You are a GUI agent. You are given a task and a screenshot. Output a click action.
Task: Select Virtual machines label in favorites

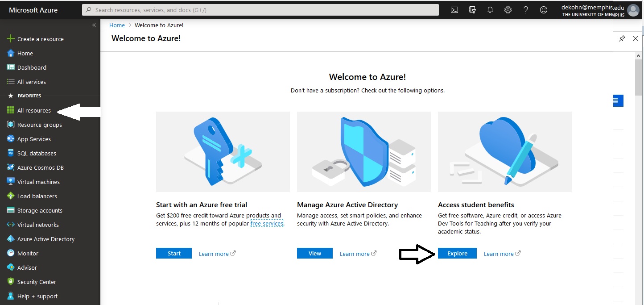point(38,182)
